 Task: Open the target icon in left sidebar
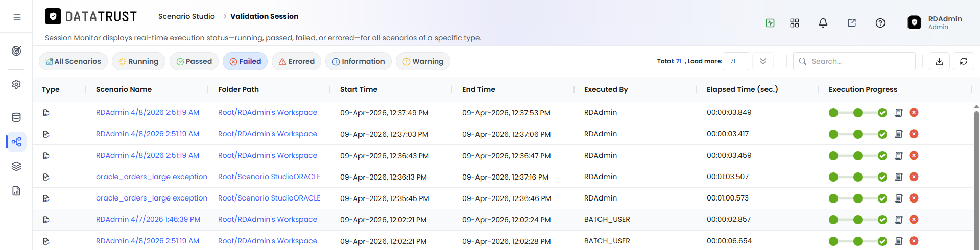tap(16, 51)
